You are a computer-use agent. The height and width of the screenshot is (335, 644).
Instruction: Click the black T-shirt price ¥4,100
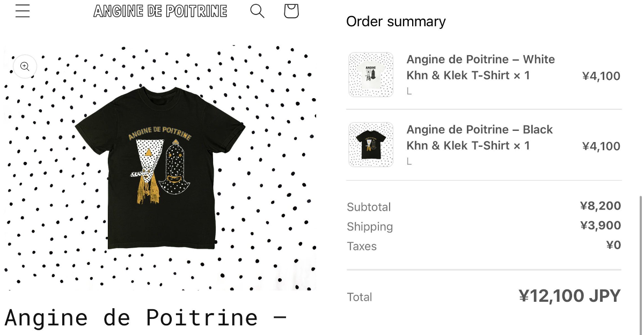[601, 146]
